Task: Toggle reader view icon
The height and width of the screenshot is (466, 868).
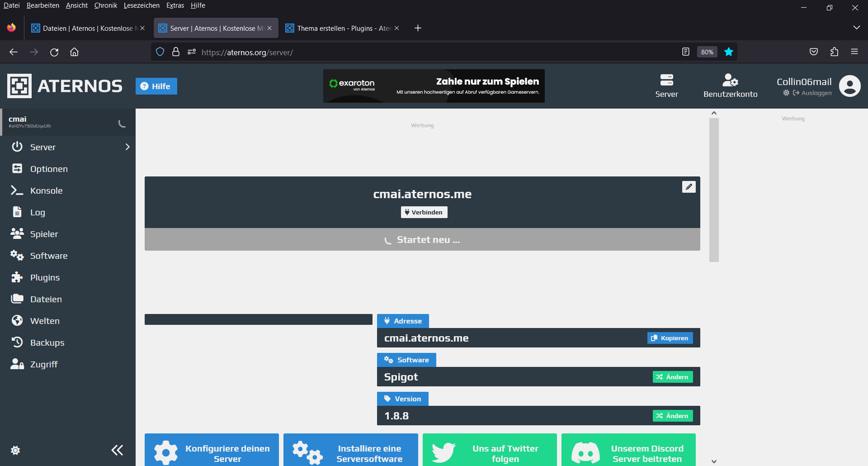Action: pos(686,52)
